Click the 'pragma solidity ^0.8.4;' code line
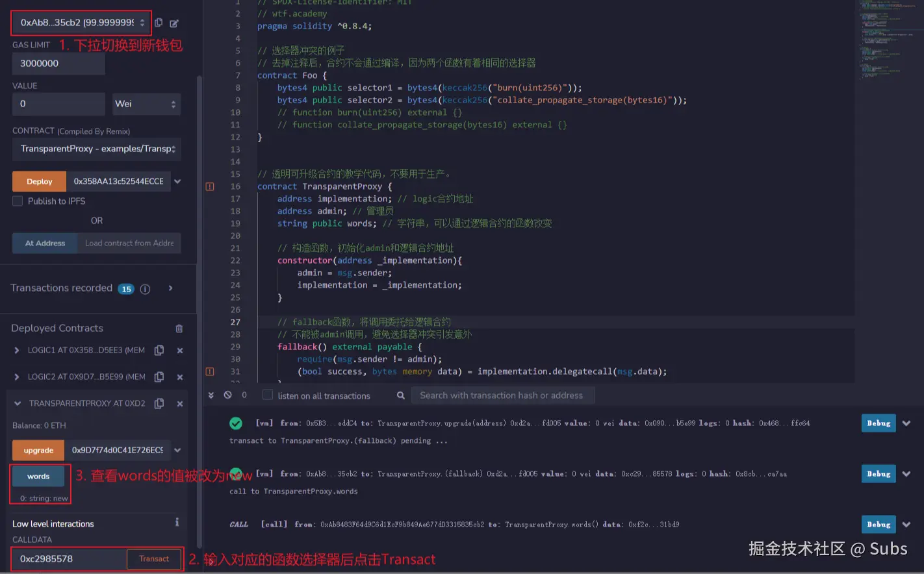 coord(314,26)
